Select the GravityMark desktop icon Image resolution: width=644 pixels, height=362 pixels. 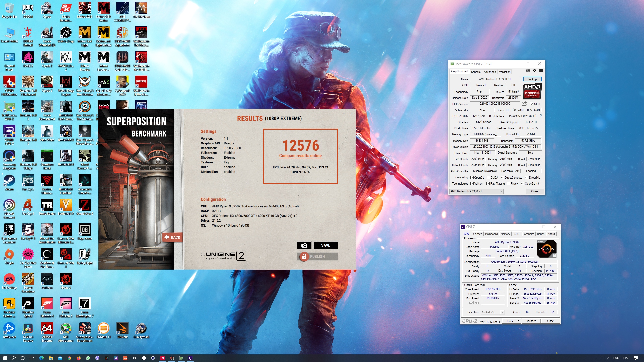click(141, 330)
